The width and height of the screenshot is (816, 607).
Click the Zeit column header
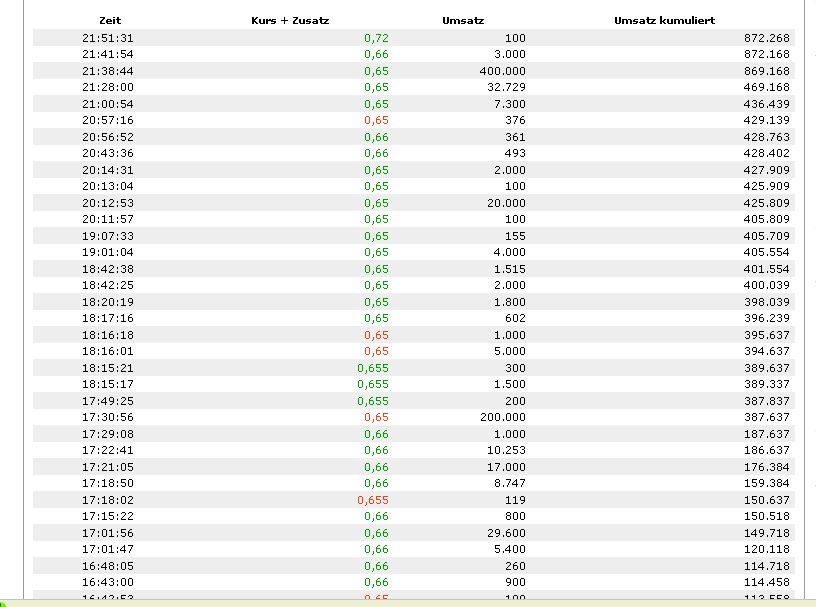click(x=110, y=21)
